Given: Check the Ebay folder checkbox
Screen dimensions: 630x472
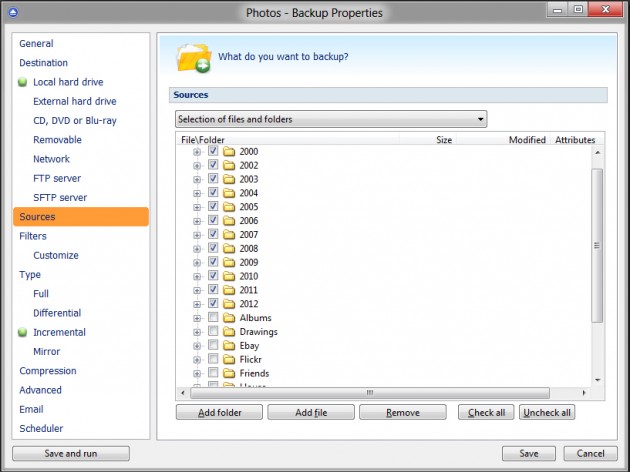Looking at the screenshot, I should 213,345.
